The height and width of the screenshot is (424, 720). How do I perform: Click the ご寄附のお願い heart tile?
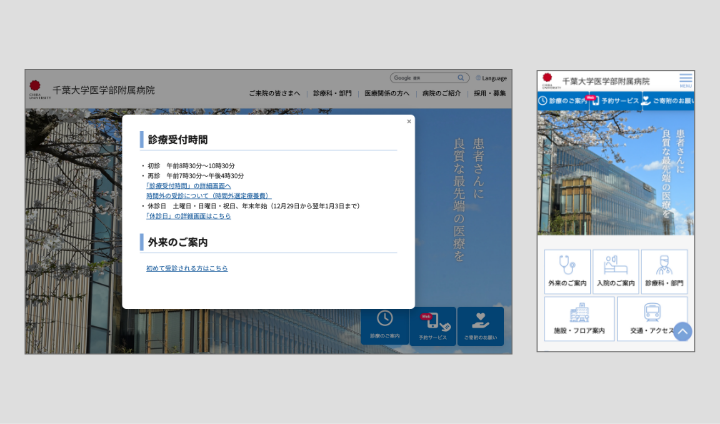tap(481, 325)
